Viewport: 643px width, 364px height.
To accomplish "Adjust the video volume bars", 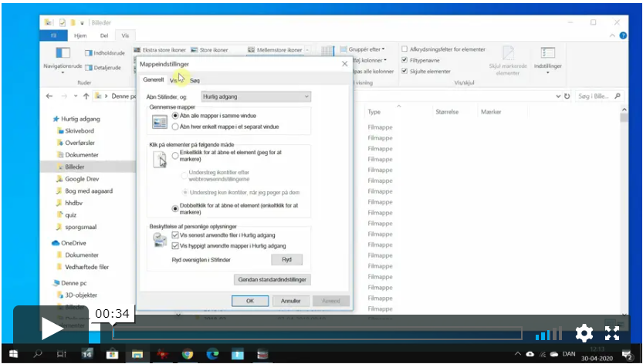I will click(549, 334).
